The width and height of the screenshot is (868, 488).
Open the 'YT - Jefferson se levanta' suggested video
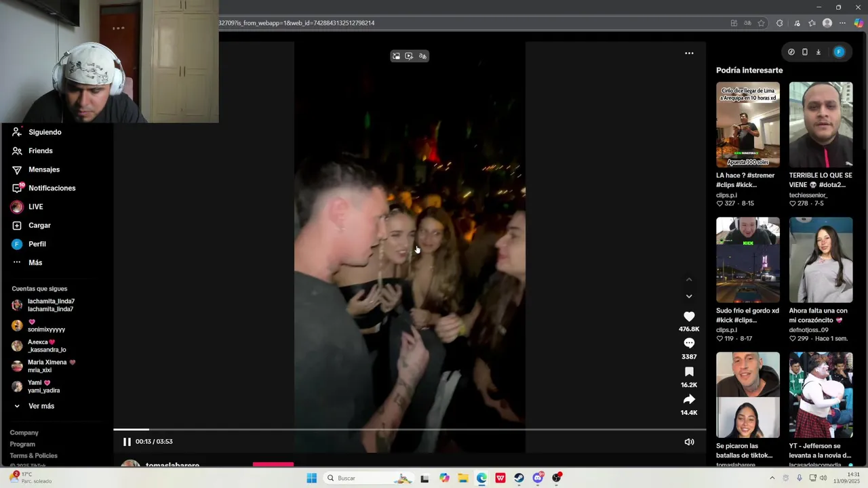(x=821, y=395)
